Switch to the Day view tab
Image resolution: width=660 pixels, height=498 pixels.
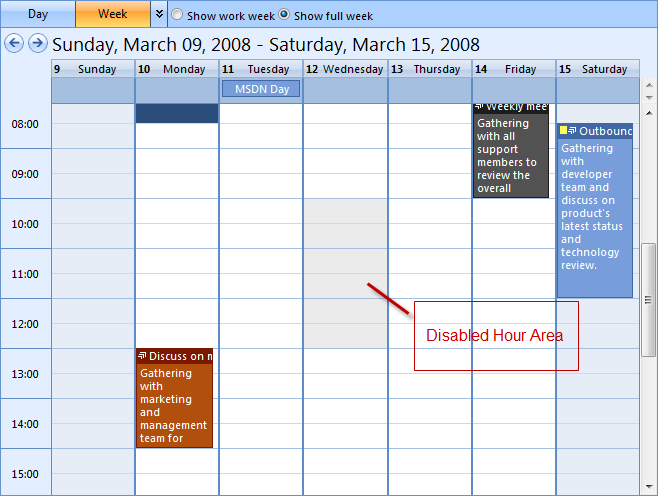[37, 14]
